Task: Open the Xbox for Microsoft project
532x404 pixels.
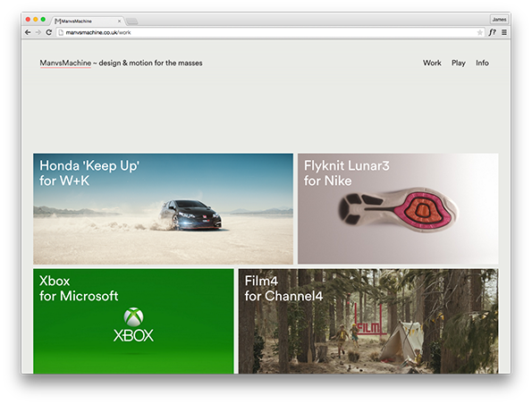Action: [133, 321]
